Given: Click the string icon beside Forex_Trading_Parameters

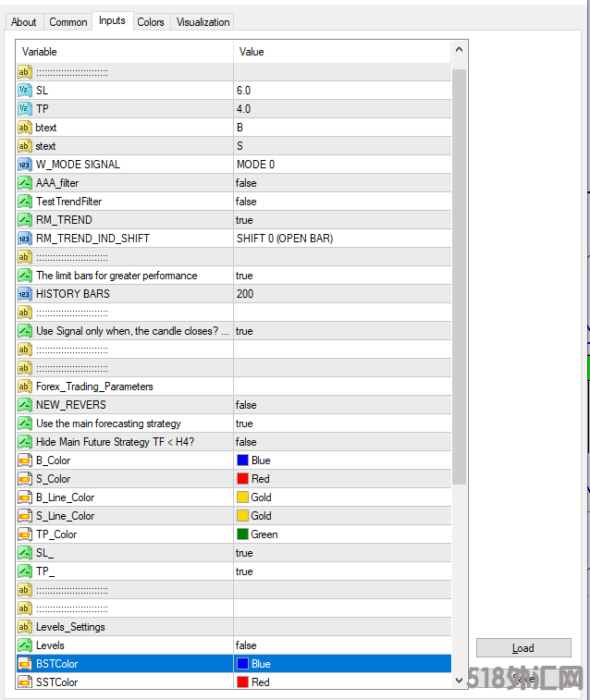Looking at the screenshot, I should 25,387.
